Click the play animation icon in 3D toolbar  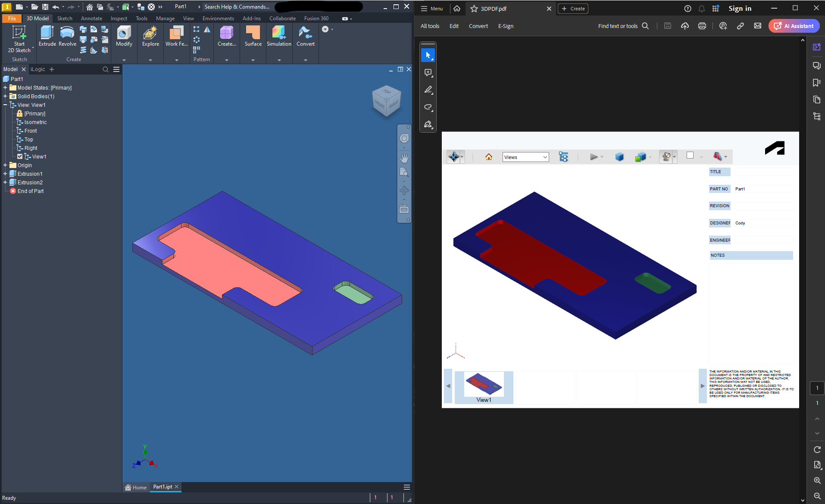[x=594, y=157]
